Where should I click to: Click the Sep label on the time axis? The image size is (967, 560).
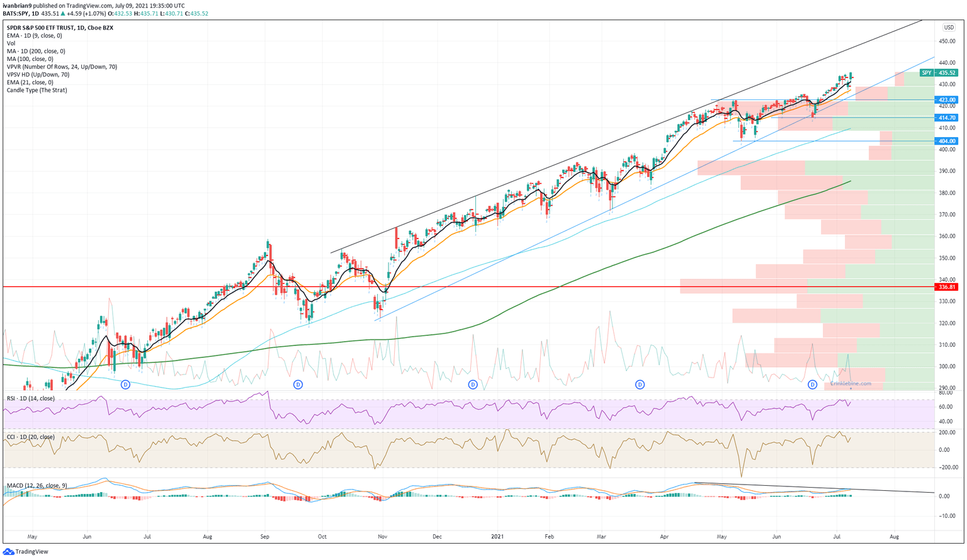(x=265, y=537)
